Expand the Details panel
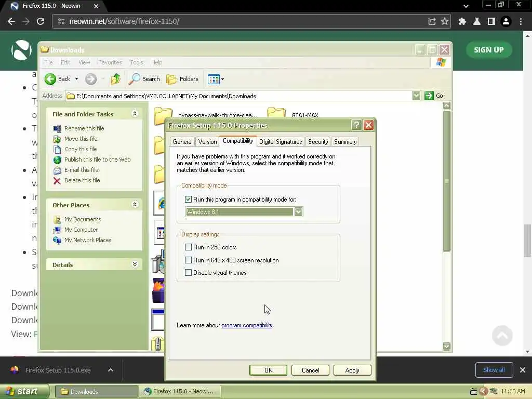532x399 pixels. (135, 264)
